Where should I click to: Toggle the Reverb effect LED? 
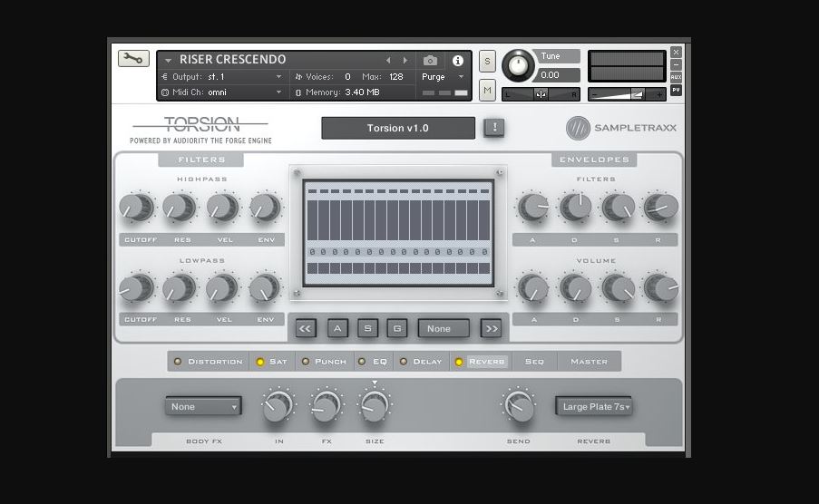(459, 362)
